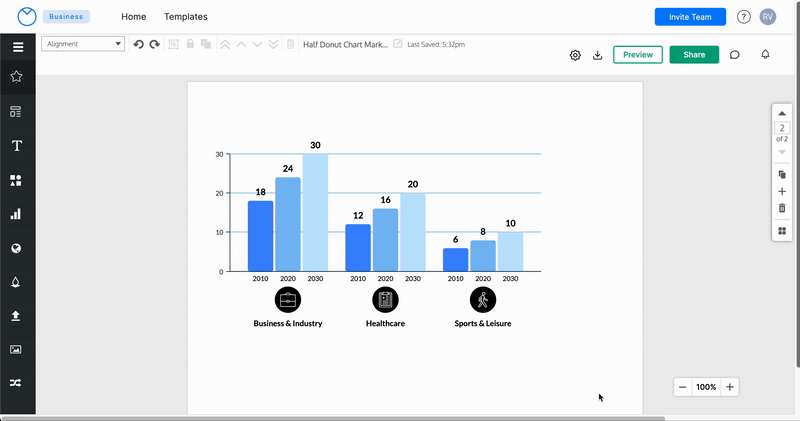The height and width of the screenshot is (421, 800).
Task: Go to the Home menu item
Action: tap(133, 17)
